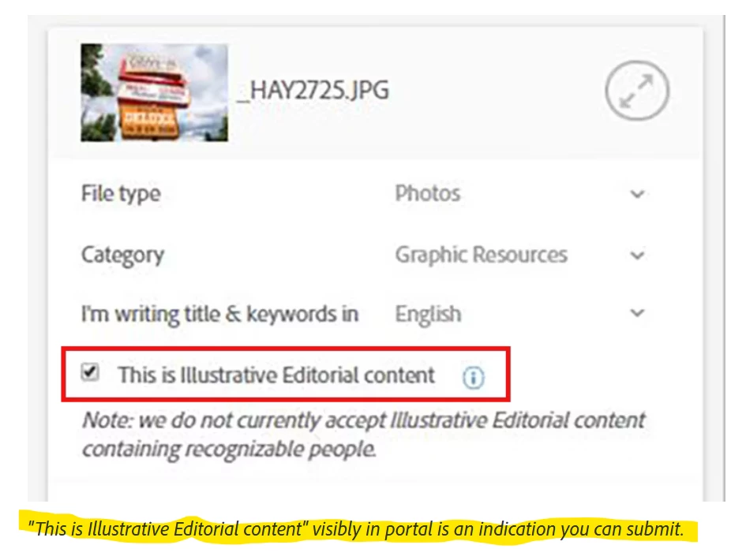
Task: Click the File type label
Action: 121,194
